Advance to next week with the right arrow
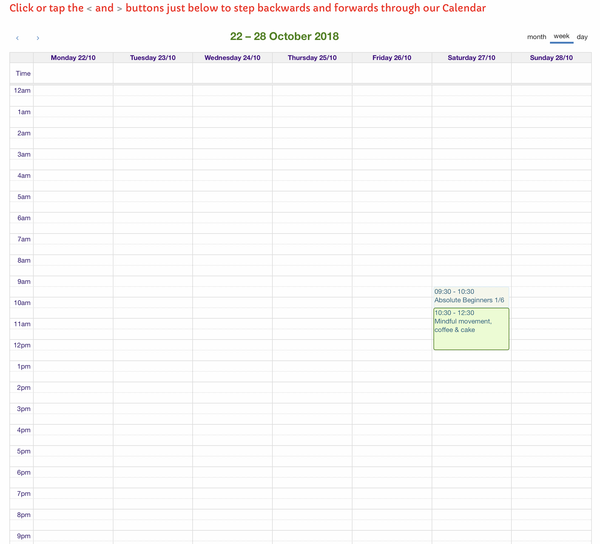Viewport: 600px width, 544px height. (x=38, y=38)
